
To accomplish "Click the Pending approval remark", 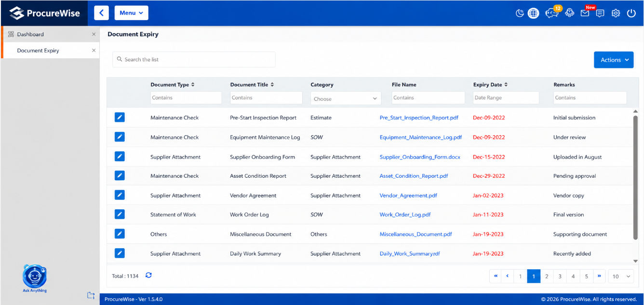I will pyautogui.click(x=575, y=176).
